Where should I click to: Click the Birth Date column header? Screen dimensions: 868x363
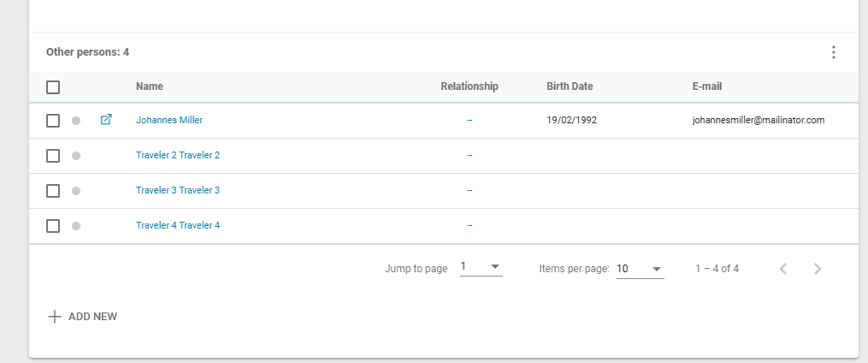pos(570,86)
